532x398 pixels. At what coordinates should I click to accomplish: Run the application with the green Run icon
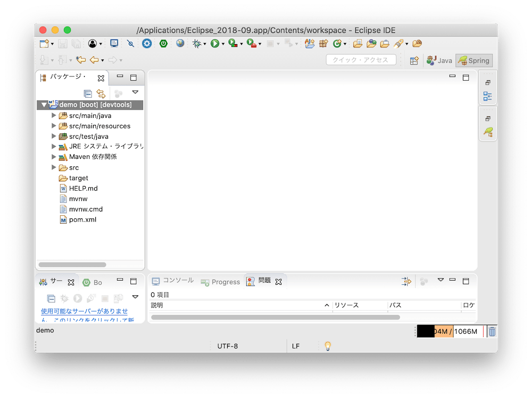215,44
